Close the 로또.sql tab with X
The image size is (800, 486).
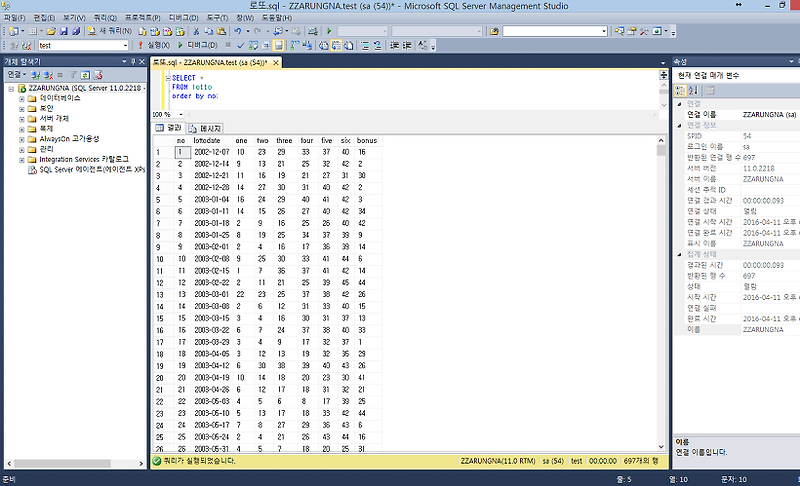[x=276, y=62]
